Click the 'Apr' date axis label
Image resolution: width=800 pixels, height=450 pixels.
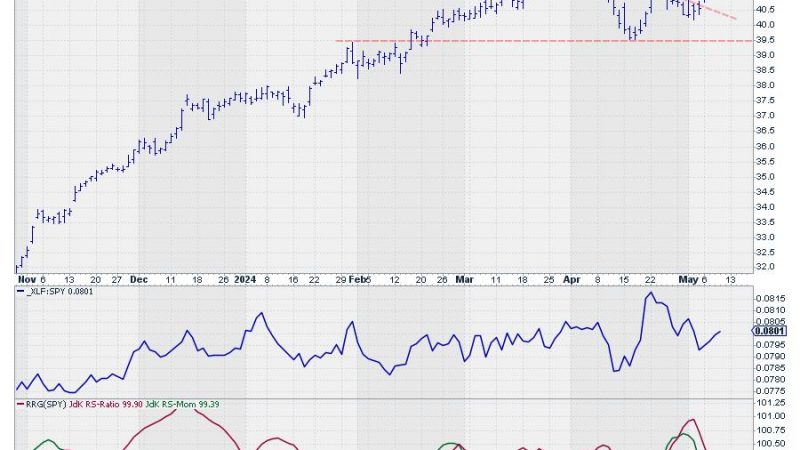coord(572,280)
